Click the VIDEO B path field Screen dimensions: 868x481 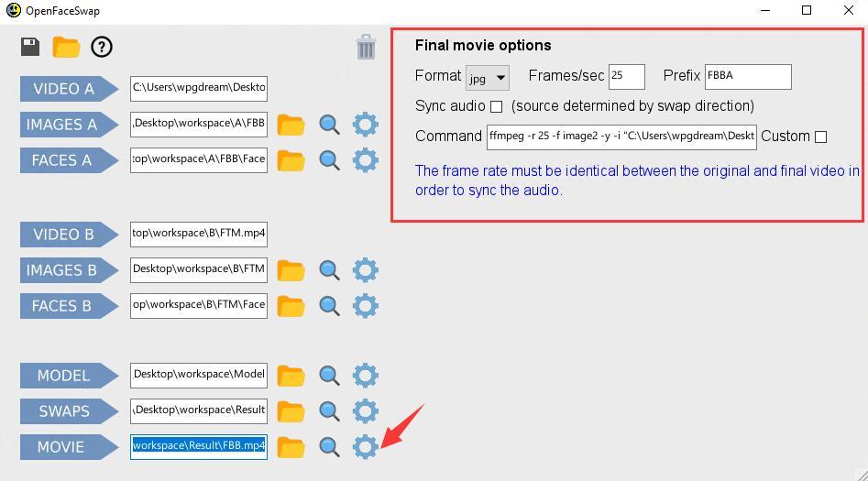click(199, 234)
